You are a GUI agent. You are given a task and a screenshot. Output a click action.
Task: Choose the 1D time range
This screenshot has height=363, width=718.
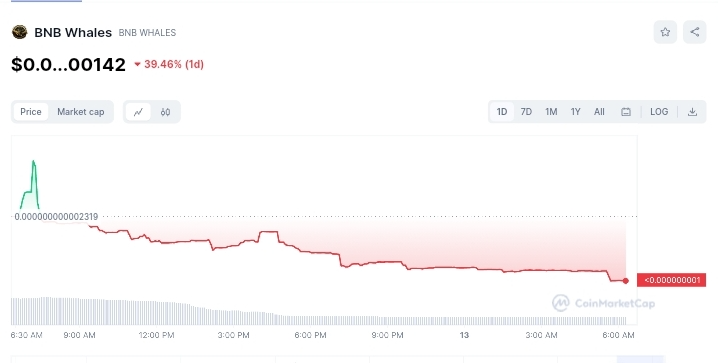[502, 112]
